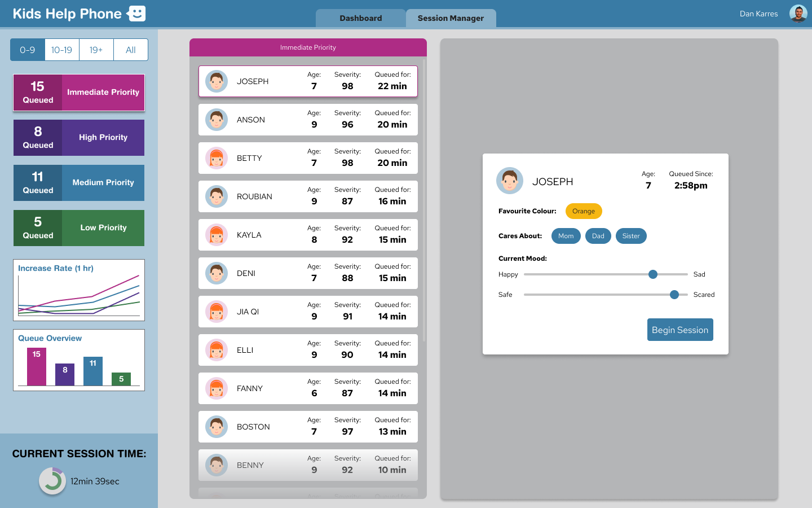Click the name DENI in the queue
812x508 pixels.
pos(246,273)
